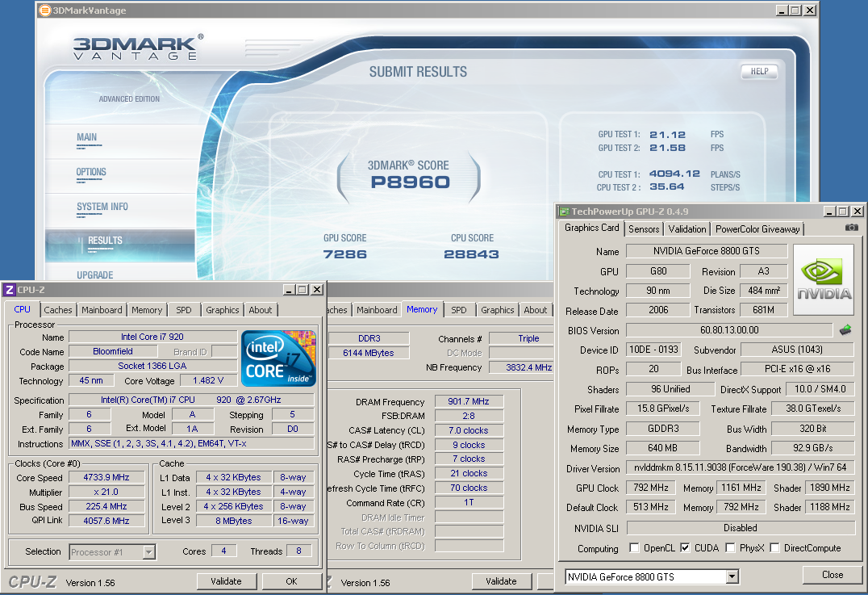Open OPTIONS section in 3DMark sidebar
Viewport: 868px width, 595px height.
(91, 172)
